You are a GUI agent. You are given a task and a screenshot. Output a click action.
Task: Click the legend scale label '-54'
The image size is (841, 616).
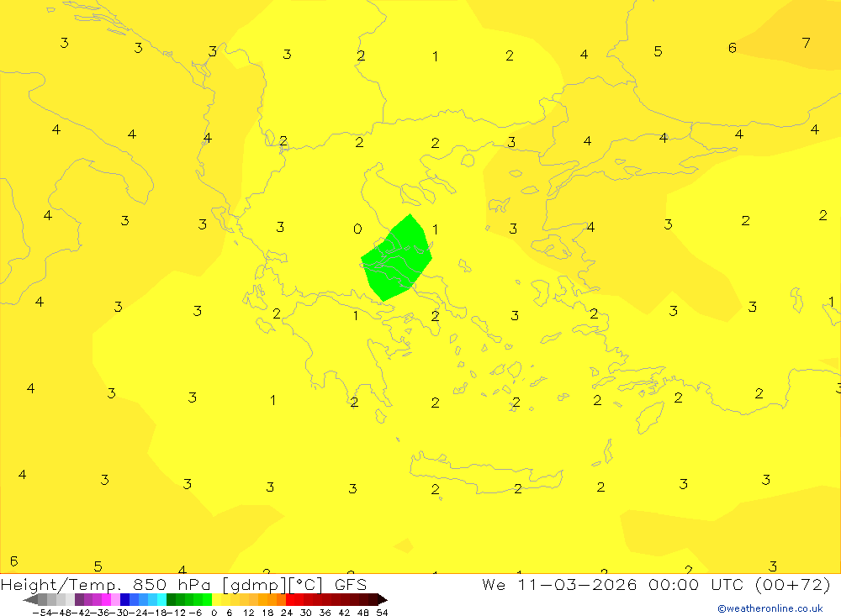pyautogui.click(x=42, y=613)
